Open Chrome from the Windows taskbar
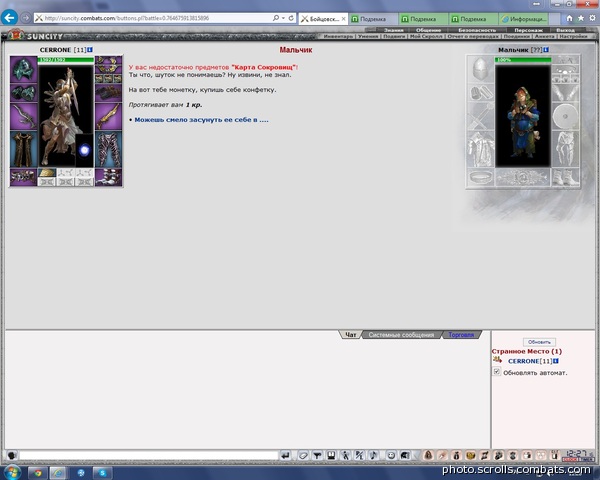The image size is (600, 480). point(37,473)
